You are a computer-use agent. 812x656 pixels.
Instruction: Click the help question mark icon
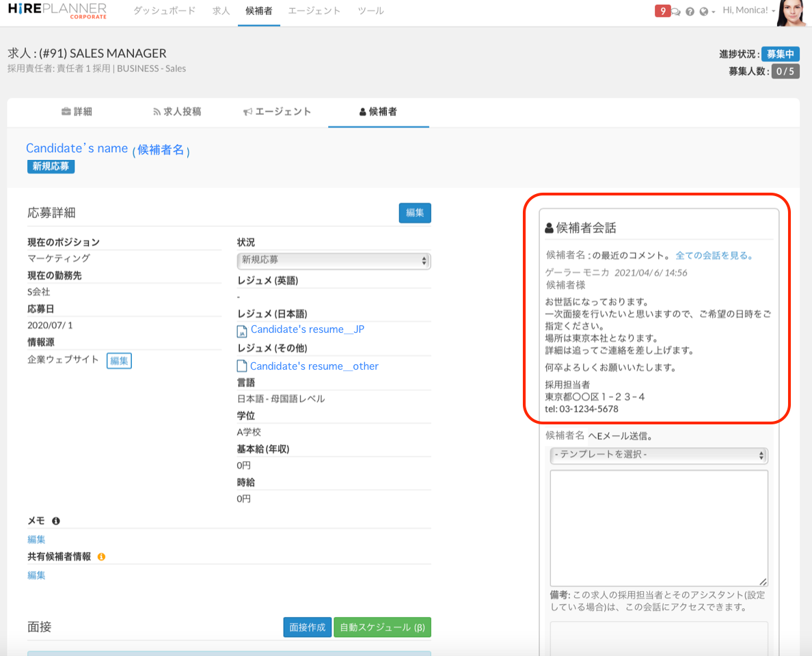click(x=690, y=12)
